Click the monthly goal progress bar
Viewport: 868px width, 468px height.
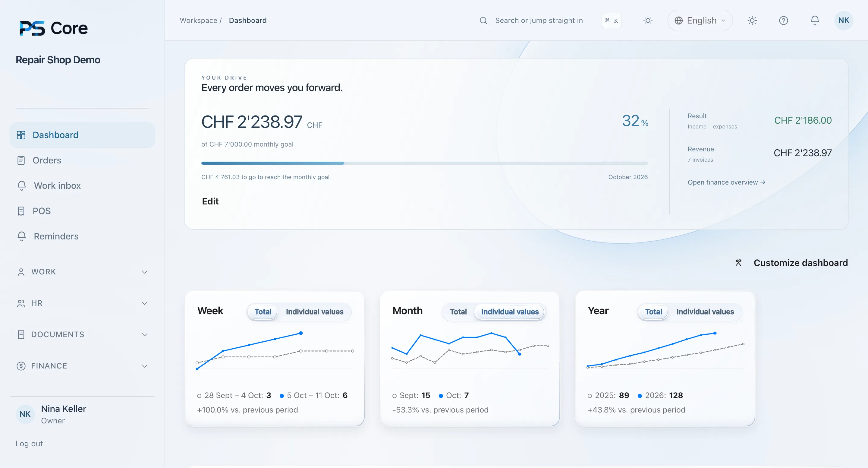coord(424,163)
